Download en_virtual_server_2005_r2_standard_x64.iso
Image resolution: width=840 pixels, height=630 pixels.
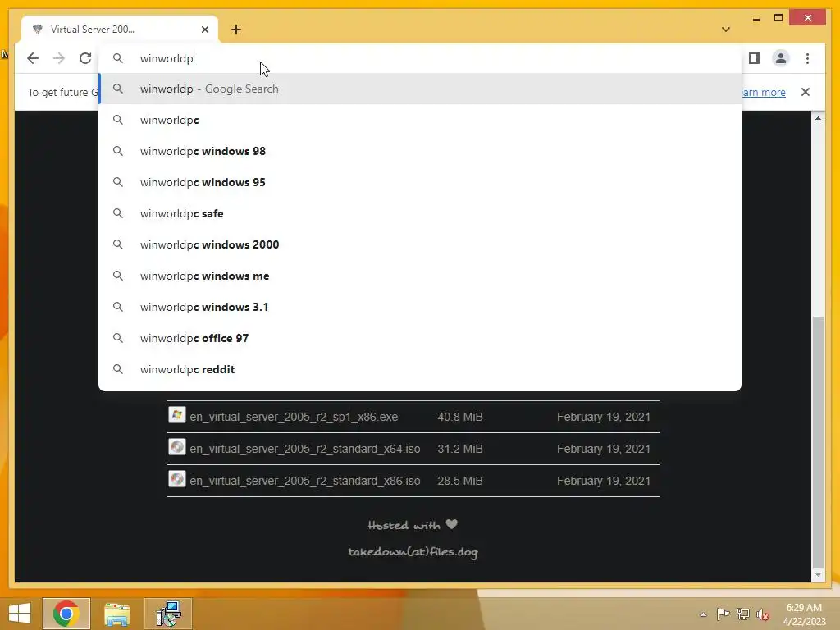[x=305, y=449]
